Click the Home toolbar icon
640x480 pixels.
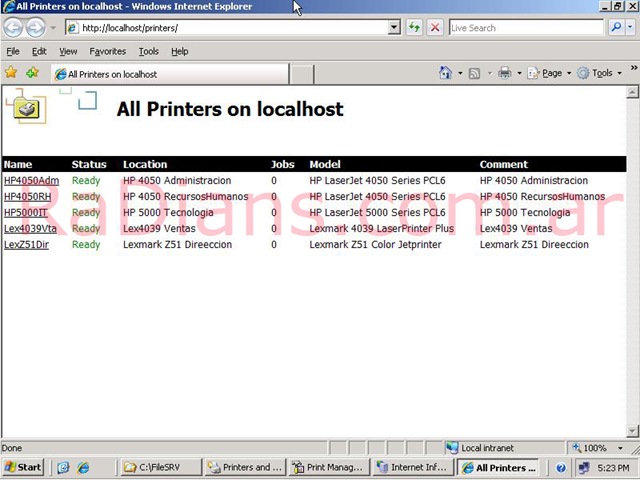[446, 73]
